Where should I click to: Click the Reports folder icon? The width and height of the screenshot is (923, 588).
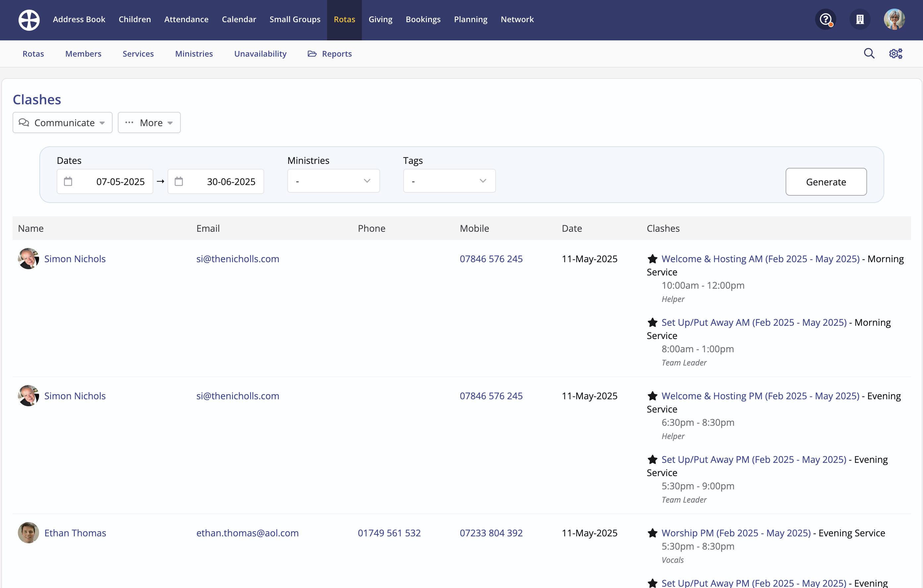[312, 54]
